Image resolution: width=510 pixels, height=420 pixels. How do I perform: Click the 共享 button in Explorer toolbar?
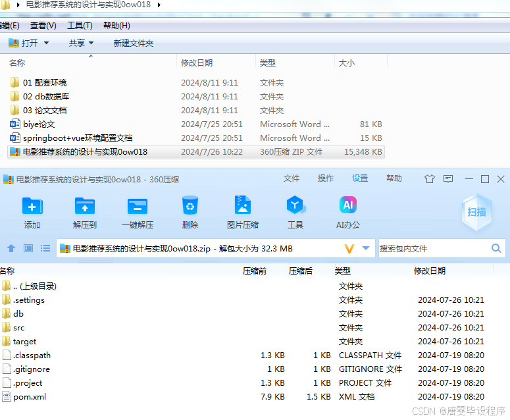coord(77,43)
